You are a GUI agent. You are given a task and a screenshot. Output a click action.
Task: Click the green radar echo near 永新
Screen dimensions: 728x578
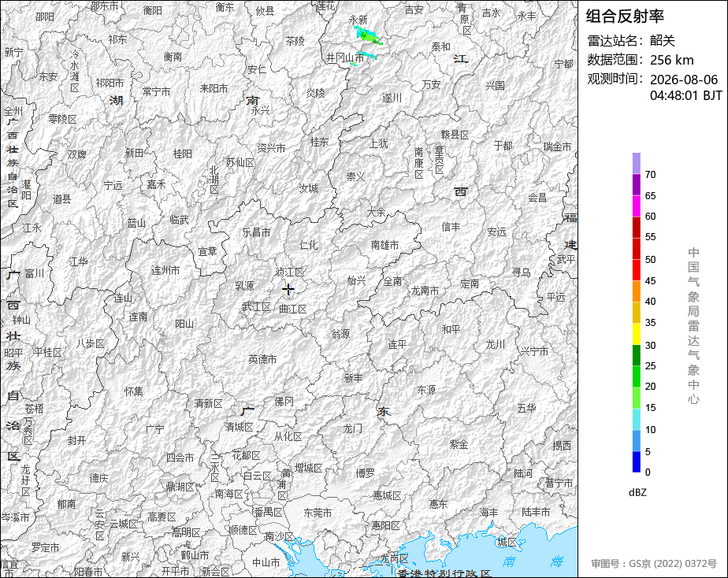pyautogui.click(x=368, y=35)
